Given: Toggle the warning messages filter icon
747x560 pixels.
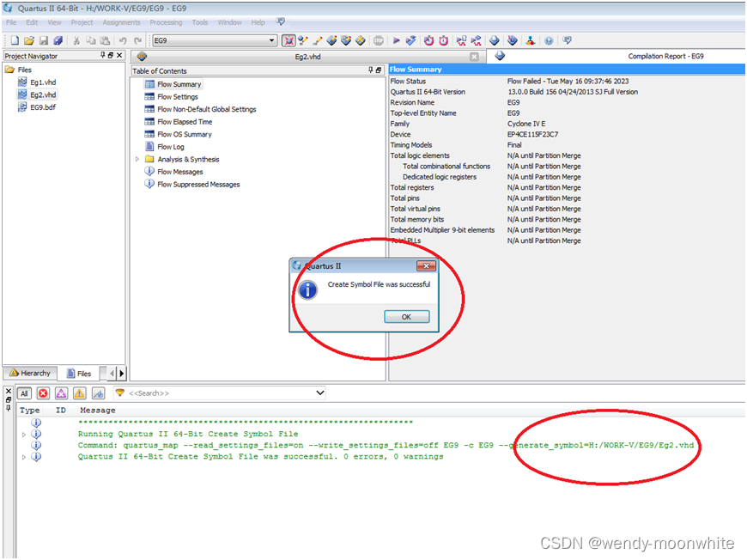Looking at the screenshot, I should pos(80,393).
